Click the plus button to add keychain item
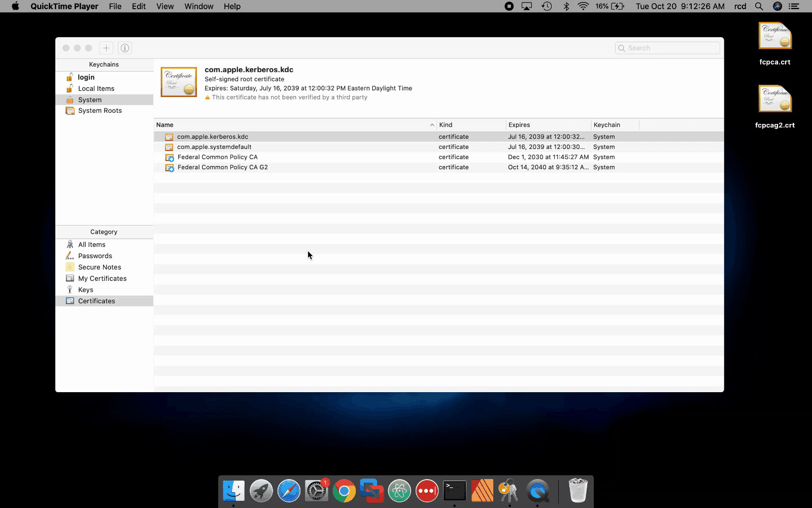 [106, 48]
